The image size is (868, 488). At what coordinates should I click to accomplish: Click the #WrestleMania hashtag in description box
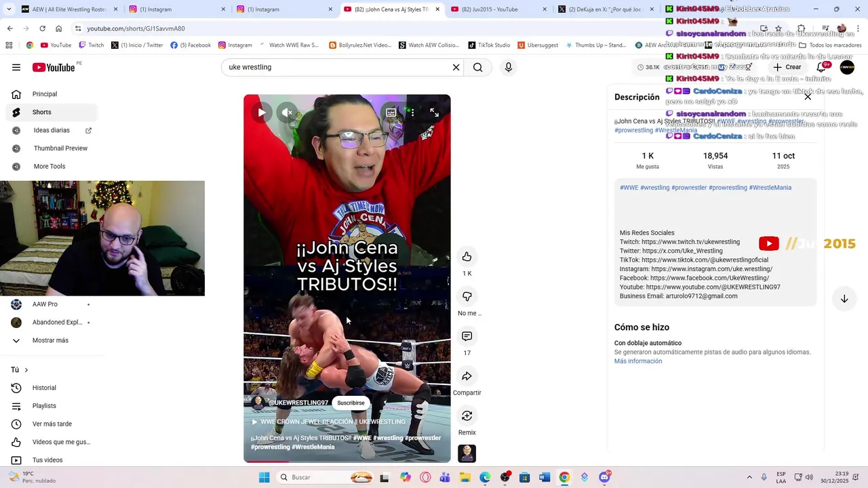coord(770,188)
